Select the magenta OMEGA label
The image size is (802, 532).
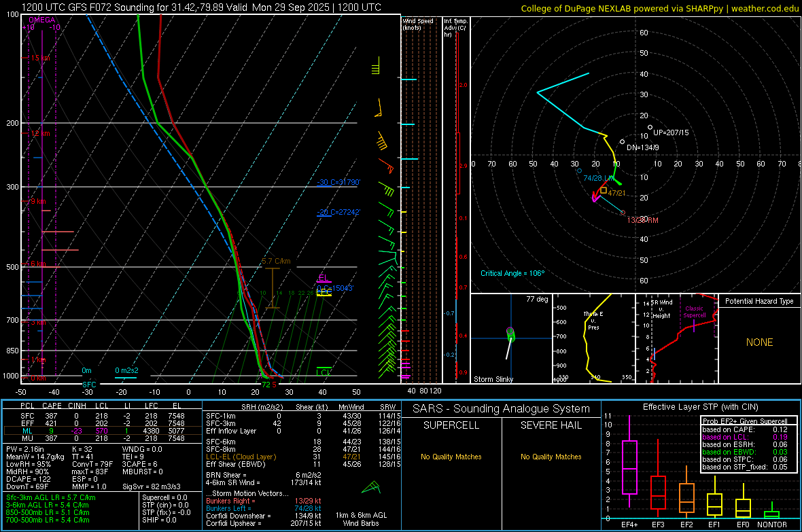(42, 20)
